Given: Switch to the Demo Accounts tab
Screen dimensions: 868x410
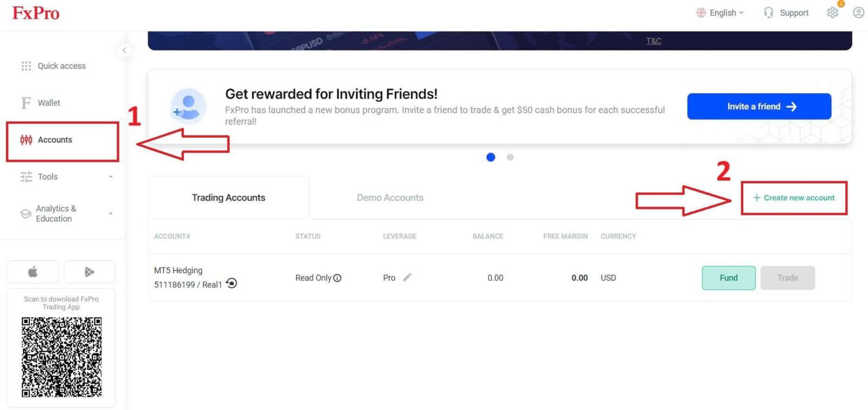Looking at the screenshot, I should coord(390,197).
